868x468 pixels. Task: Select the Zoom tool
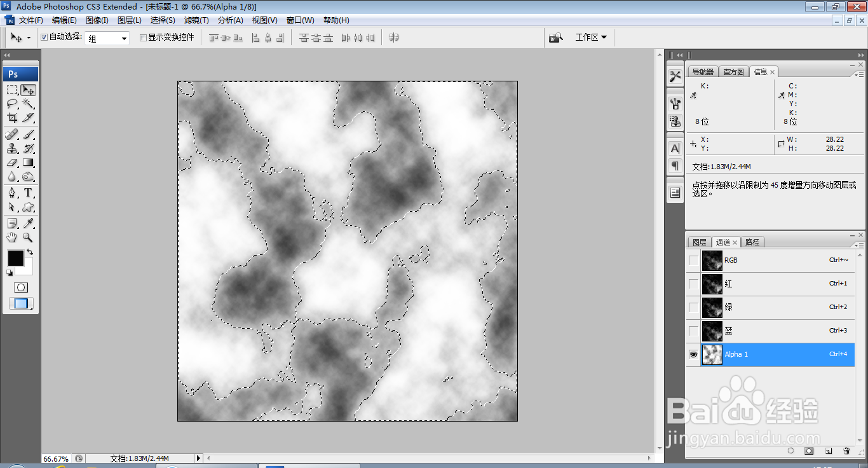point(28,238)
